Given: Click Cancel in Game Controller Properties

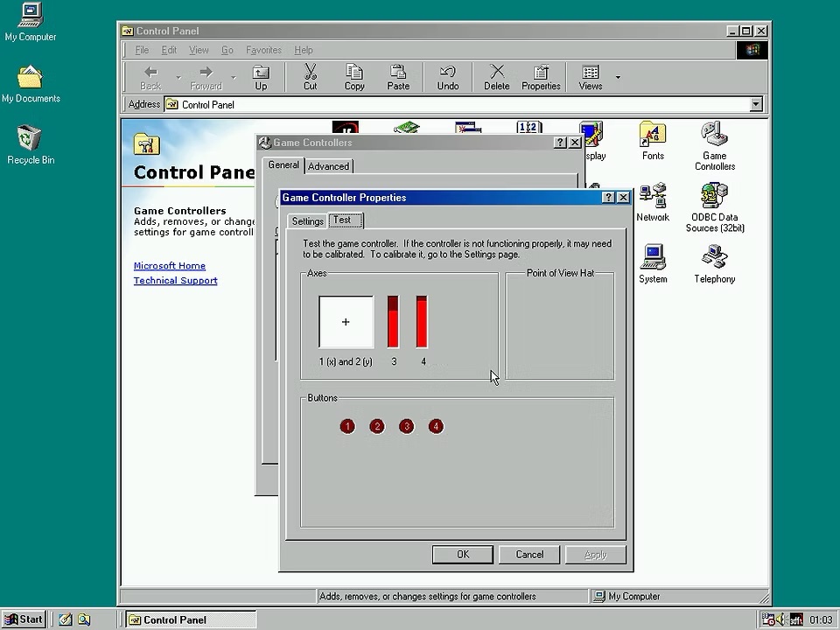Looking at the screenshot, I should point(529,555).
